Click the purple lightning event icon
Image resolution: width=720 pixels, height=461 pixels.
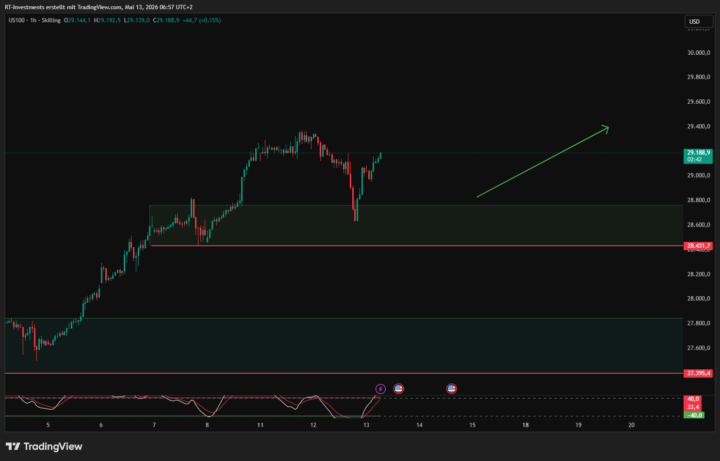380,389
